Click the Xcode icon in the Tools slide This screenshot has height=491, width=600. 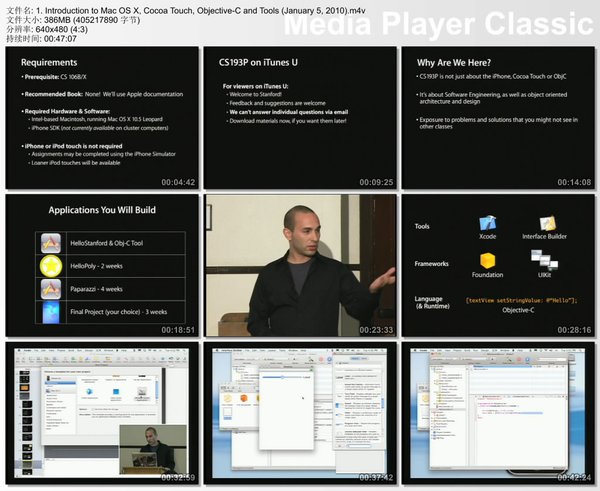[488, 223]
